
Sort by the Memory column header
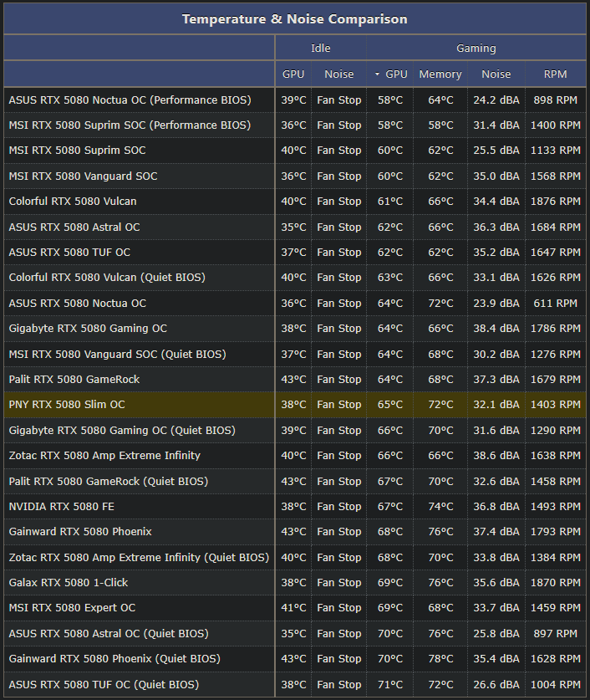click(440, 74)
